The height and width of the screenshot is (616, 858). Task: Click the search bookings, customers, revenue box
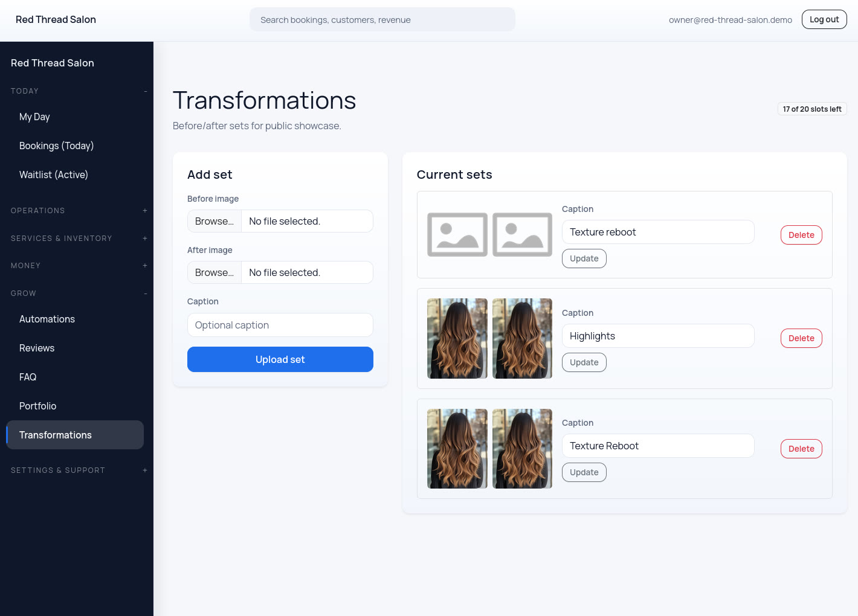[382, 20]
